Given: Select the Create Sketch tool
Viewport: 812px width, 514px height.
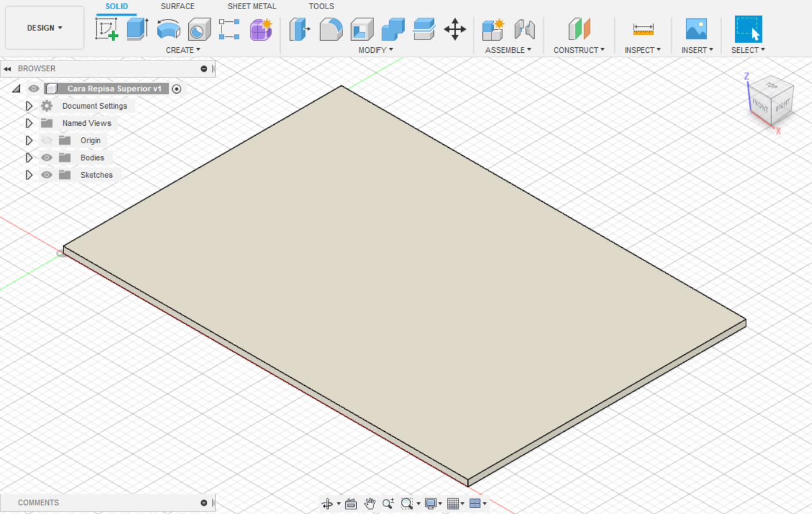Looking at the screenshot, I should point(106,29).
